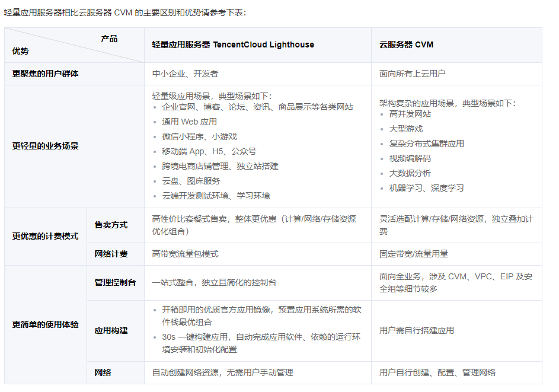
Task: Click cell 高性价比套餐式售卖，整体更优惠
Action: tap(254, 225)
